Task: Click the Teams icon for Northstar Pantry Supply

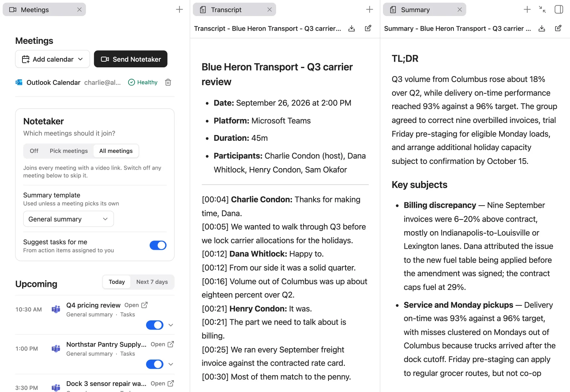Action: 56,349
